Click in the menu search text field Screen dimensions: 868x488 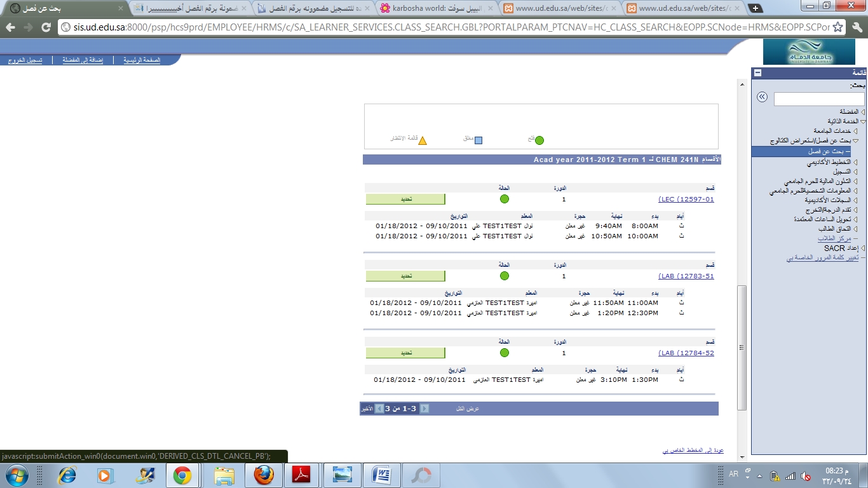point(818,99)
